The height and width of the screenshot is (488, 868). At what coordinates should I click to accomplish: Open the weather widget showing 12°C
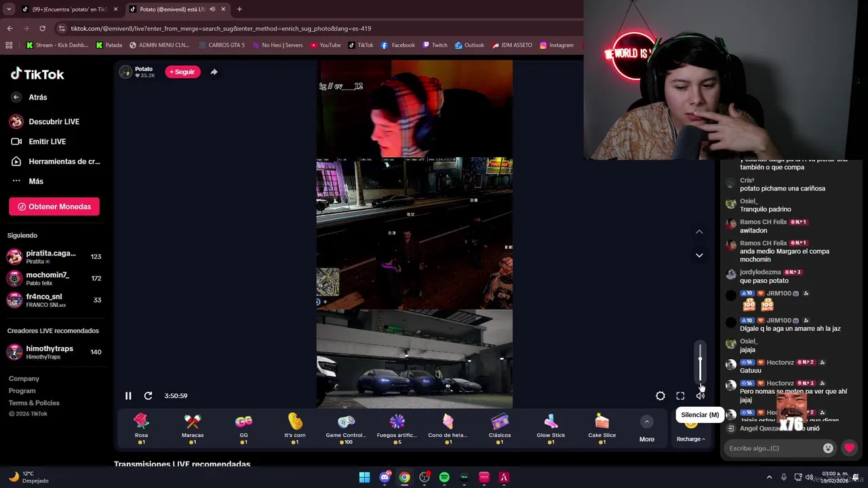click(28, 477)
